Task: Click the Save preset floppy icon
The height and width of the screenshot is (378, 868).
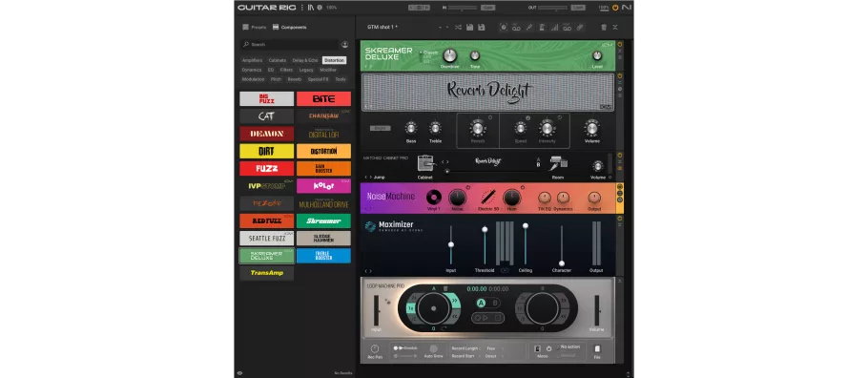Action: pos(469,27)
